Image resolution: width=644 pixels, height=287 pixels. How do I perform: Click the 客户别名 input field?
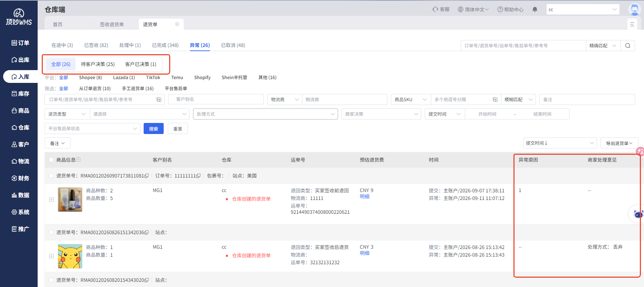(x=216, y=99)
